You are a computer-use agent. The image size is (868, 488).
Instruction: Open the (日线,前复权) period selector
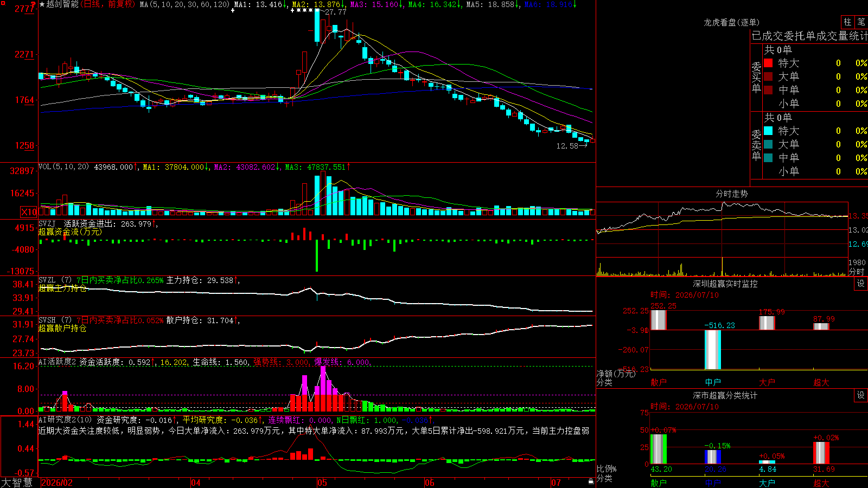(x=108, y=4)
